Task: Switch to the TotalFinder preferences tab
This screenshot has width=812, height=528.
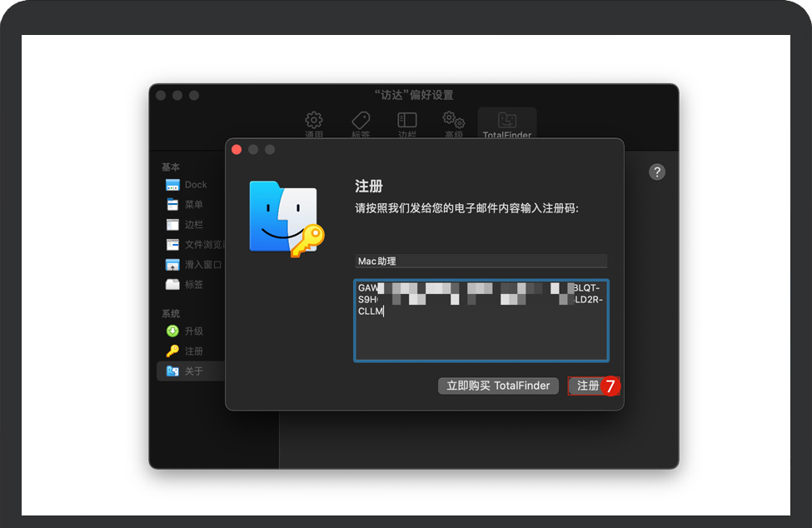Action: [506, 121]
